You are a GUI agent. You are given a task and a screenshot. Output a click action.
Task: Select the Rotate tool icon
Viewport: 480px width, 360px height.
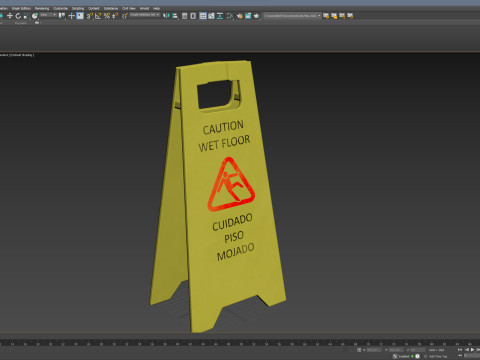coord(18,16)
